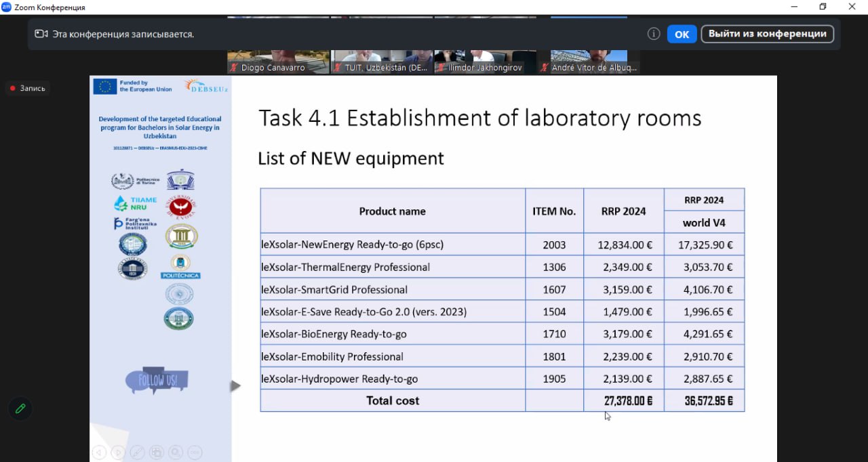Click the 4,291.65 € price cell
Image resolution: width=868 pixels, height=462 pixels.
tap(705, 334)
